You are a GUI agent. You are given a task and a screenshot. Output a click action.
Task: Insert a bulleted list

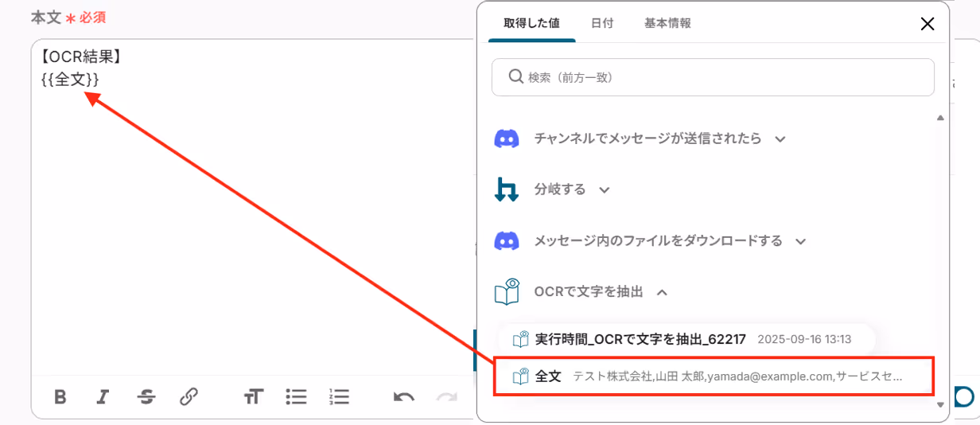click(x=297, y=396)
